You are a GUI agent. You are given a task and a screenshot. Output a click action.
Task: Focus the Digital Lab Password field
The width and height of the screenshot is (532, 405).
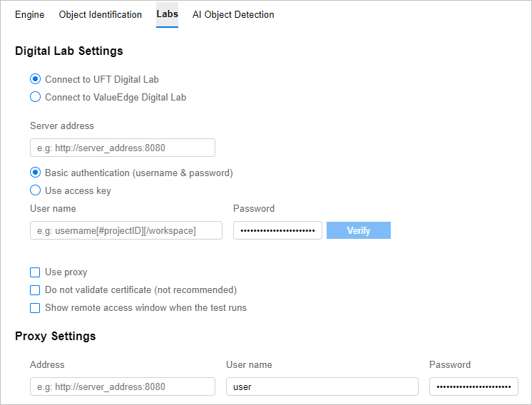[x=277, y=230]
